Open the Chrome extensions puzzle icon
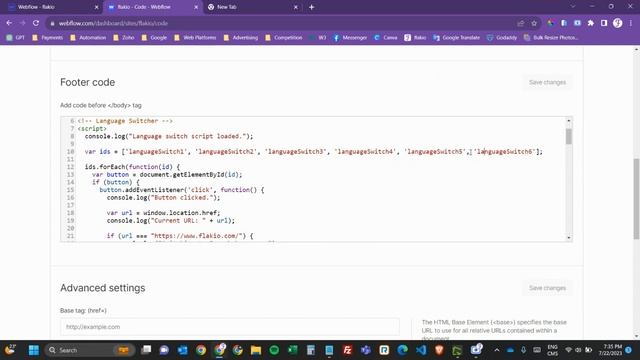 pyautogui.click(x=591, y=23)
